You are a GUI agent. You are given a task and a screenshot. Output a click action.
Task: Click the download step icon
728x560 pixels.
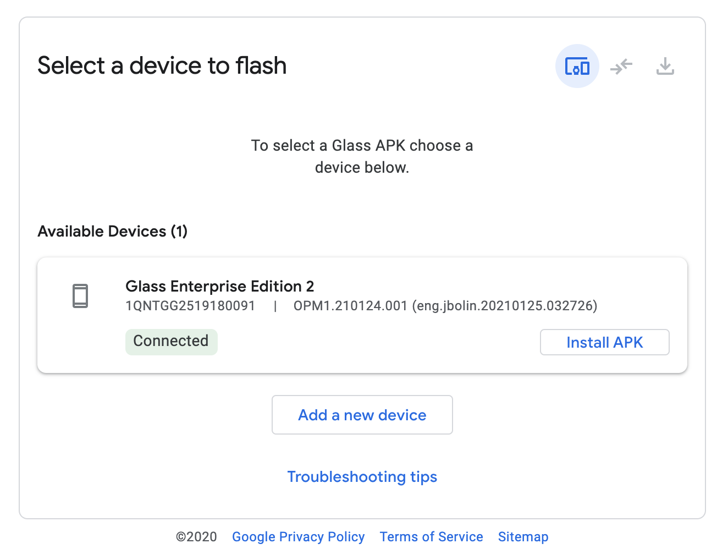click(665, 67)
